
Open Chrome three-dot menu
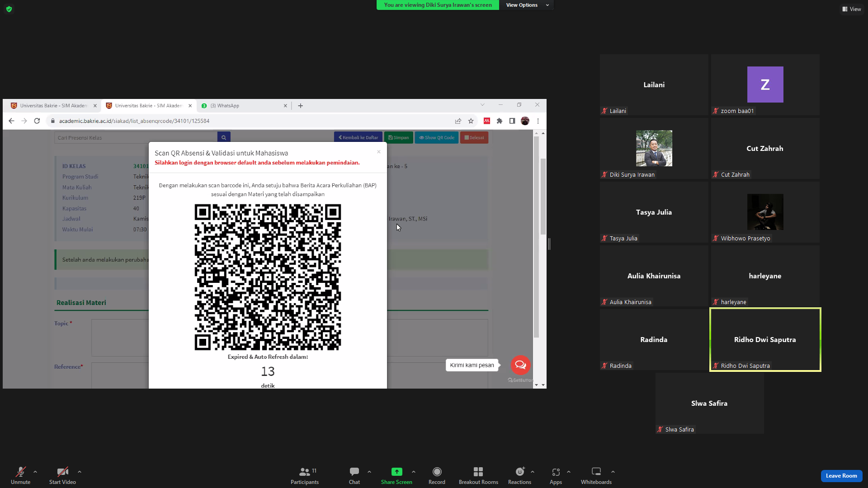coord(538,121)
